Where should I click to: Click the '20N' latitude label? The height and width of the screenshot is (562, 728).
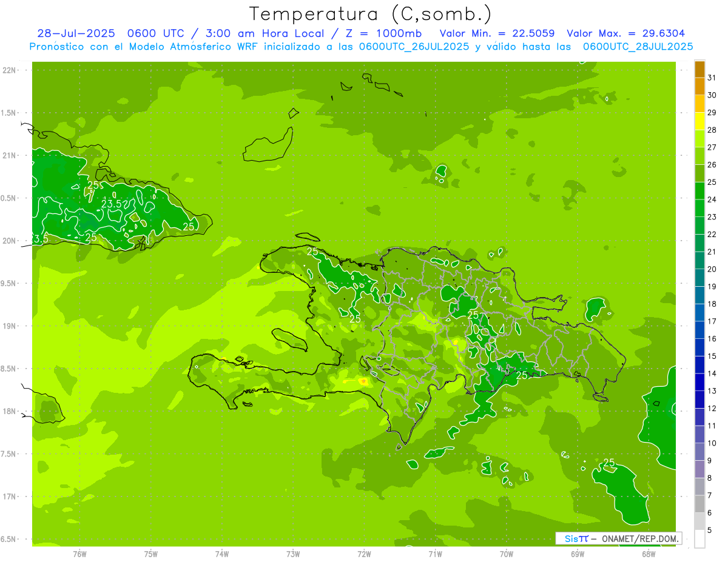(x=9, y=241)
